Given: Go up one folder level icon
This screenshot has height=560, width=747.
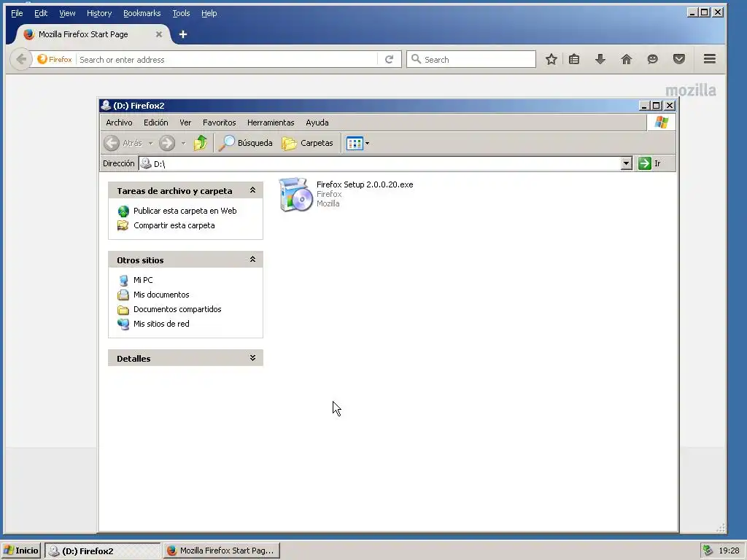Looking at the screenshot, I should click(x=201, y=143).
